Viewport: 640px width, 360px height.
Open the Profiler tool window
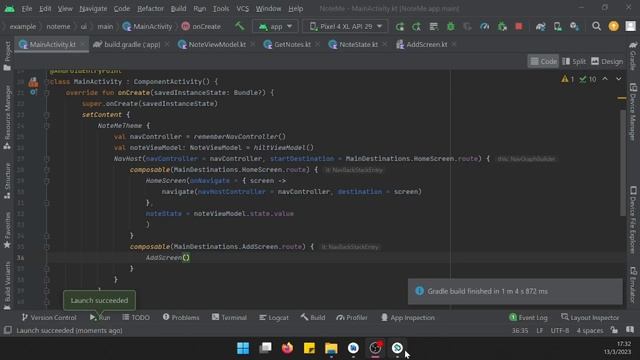(x=352, y=318)
